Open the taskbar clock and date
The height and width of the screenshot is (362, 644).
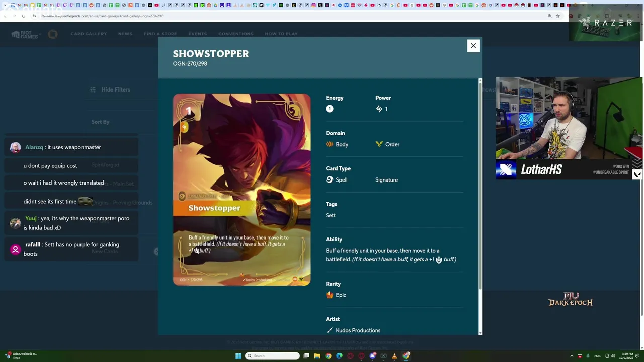pyautogui.click(x=626, y=356)
